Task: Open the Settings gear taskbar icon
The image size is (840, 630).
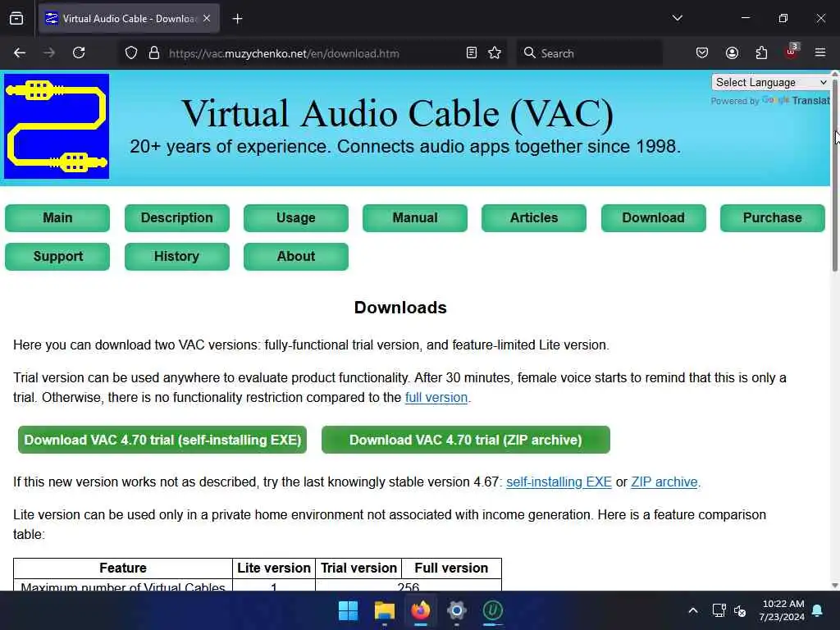Action: [456, 610]
